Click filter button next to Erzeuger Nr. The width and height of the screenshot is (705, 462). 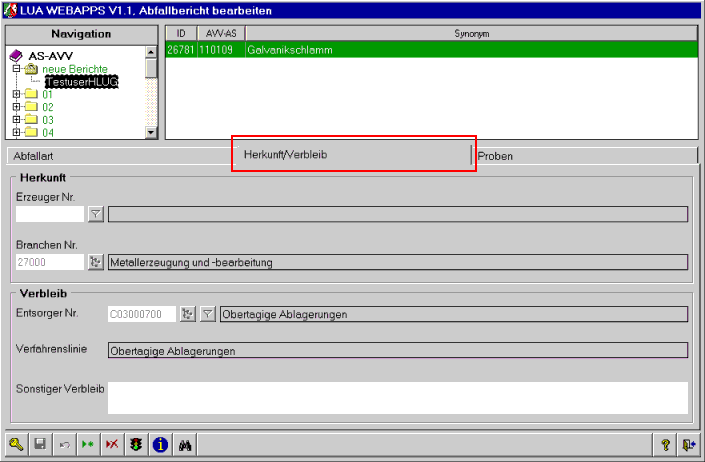click(x=96, y=214)
